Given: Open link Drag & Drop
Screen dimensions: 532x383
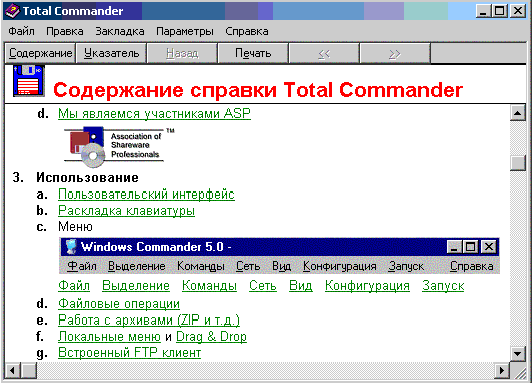Looking at the screenshot, I should coord(211,337).
